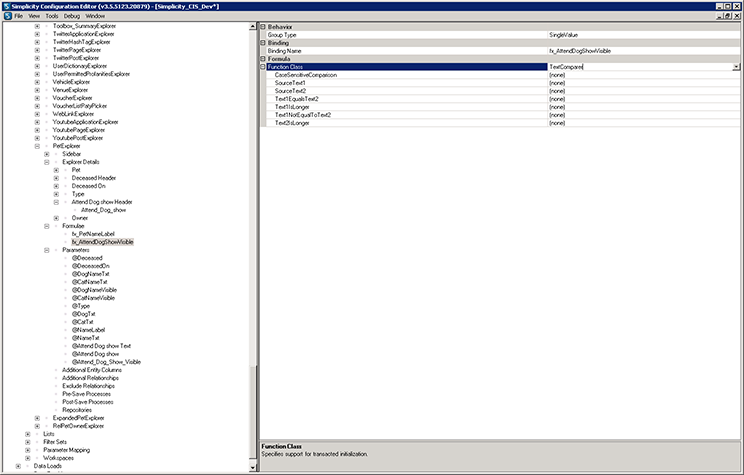The height and width of the screenshot is (475, 744).
Task: Select the Post-Save Processes item
Action: (x=88, y=402)
